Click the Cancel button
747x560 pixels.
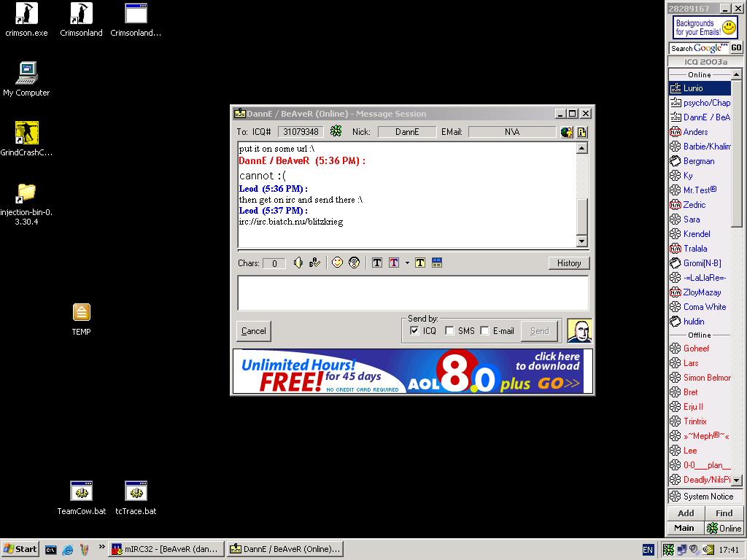pos(253,331)
